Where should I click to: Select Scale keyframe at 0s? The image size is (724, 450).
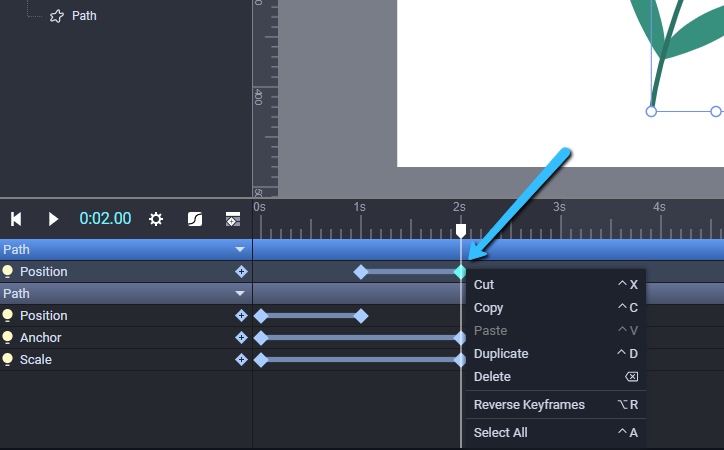[x=261, y=360]
